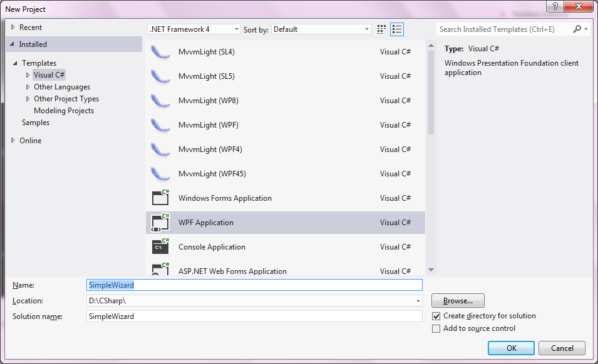Select Other Languages in the tree

click(62, 87)
